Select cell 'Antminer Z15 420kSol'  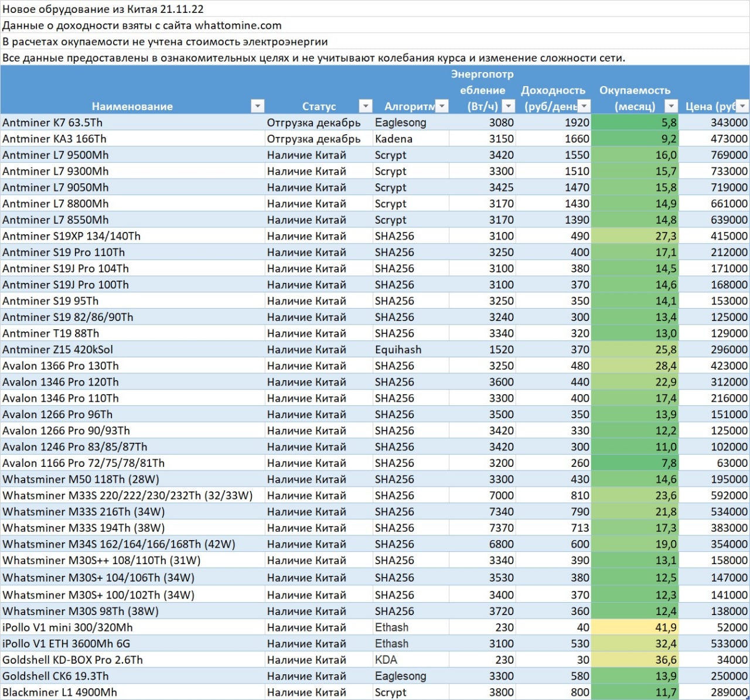tap(132, 350)
